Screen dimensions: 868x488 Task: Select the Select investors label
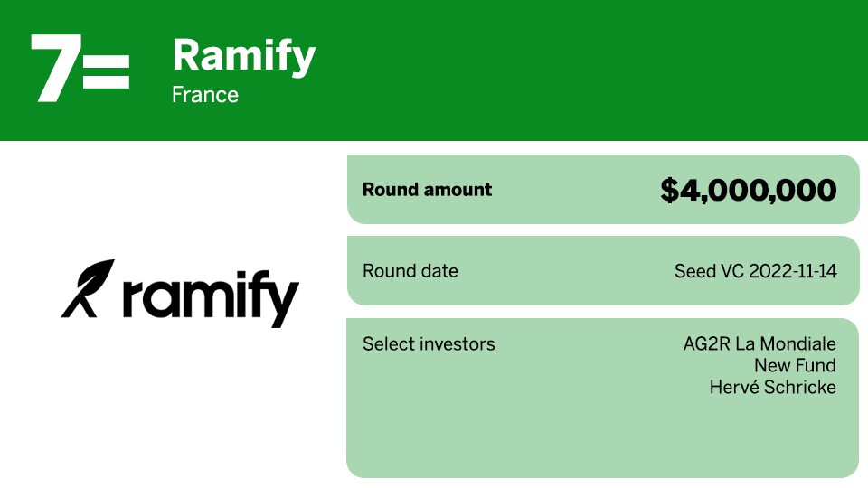(x=429, y=344)
